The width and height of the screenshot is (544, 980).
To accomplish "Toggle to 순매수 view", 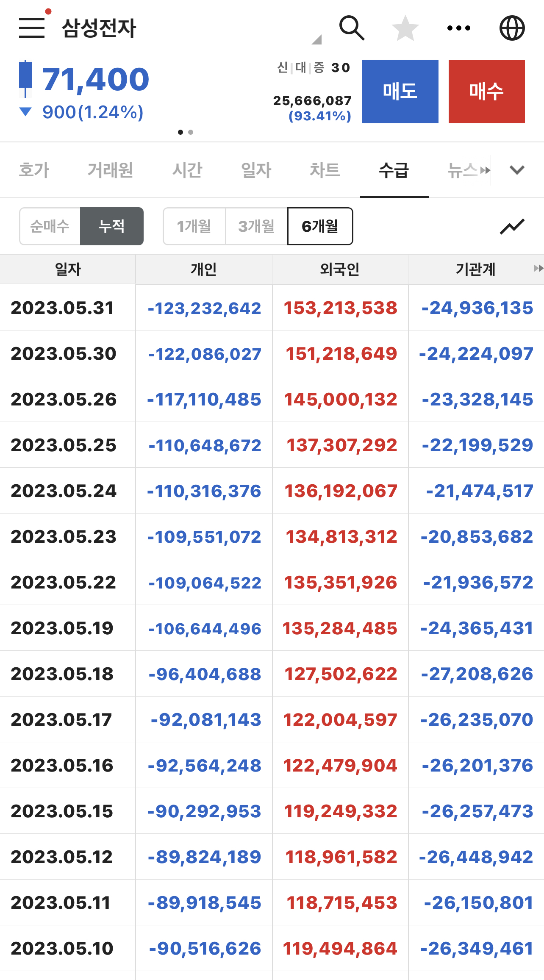I will [x=50, y=226].
